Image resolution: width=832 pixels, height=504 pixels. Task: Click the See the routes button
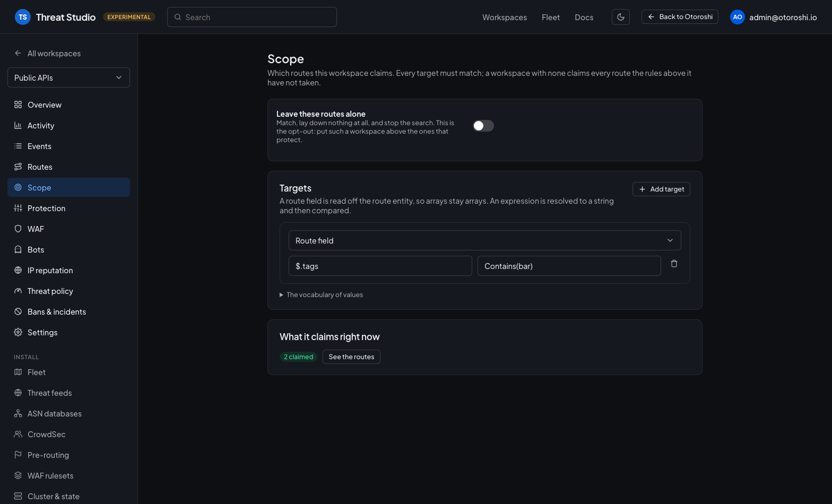click(x=351, y=357)
